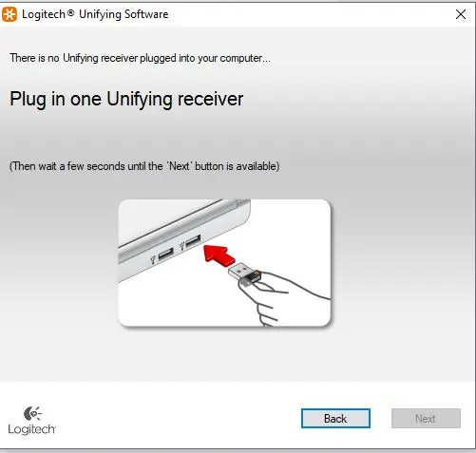The image size is (476, 453).
Task: Click the 'Then wait a few seconds' hint text
Action: [144, 166]
